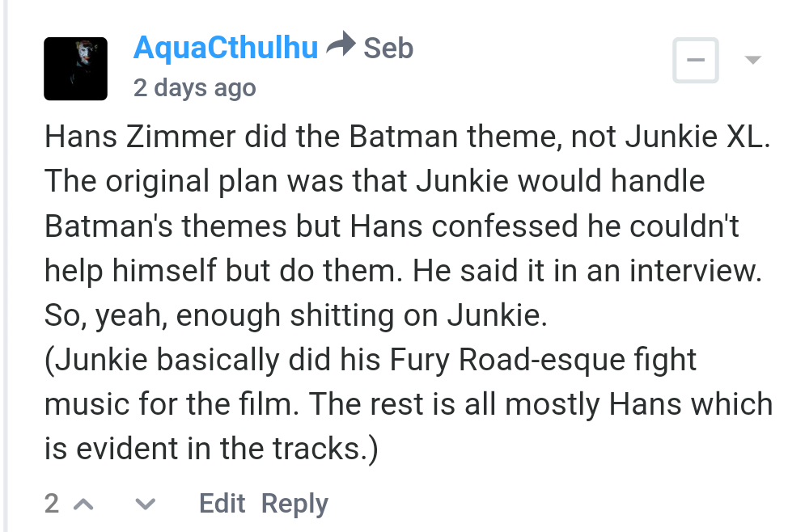Open AquaCthulhu's profile from the username
The width and height of the screenshot is (805, 532).
(x=226, y=48)
